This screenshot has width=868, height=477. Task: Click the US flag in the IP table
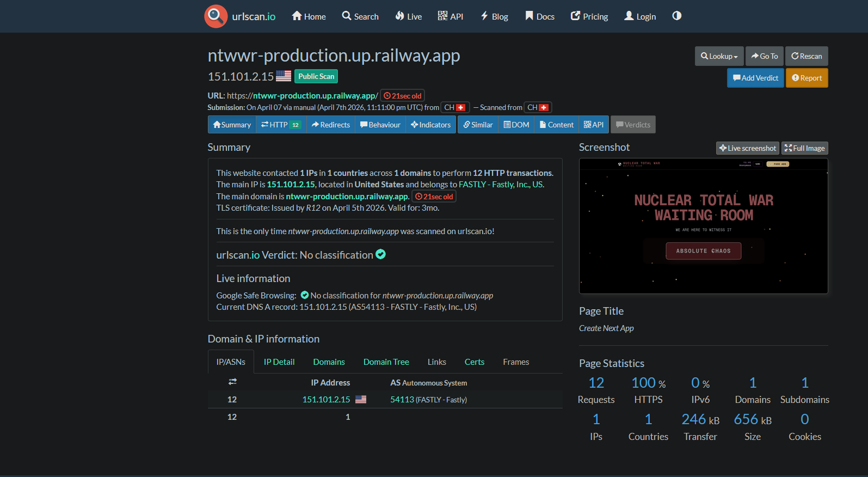click(x=361, y=400)
